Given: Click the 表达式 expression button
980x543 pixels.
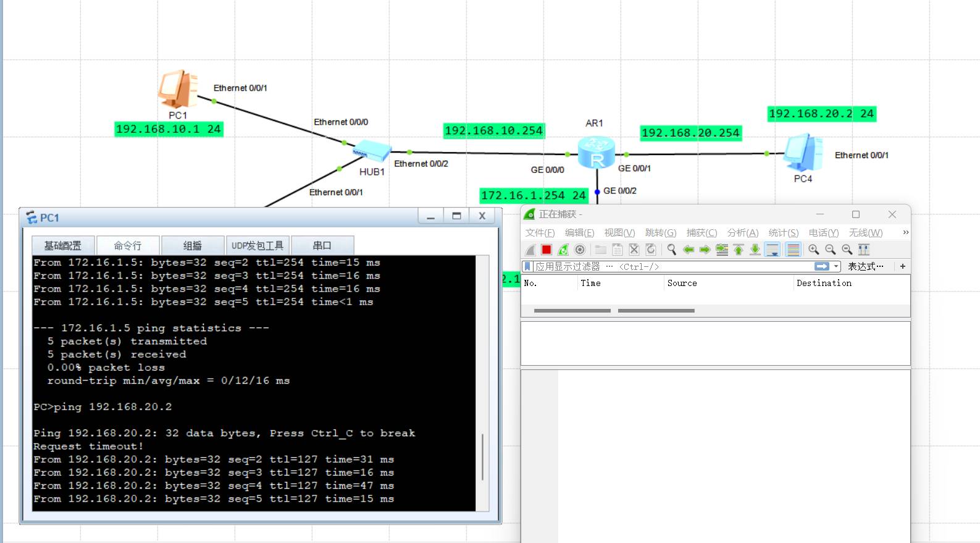Looking at the screenshot, I should (865, 266).
